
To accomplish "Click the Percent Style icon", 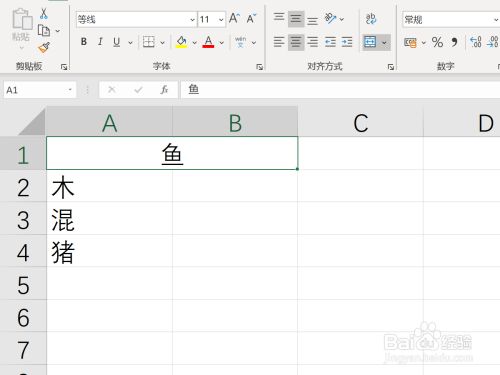I will (437, 42).
